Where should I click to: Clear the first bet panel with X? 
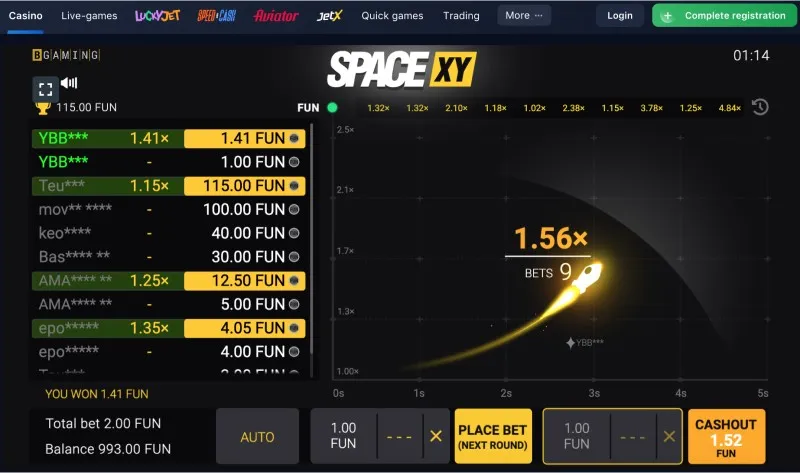click(436, 436)
